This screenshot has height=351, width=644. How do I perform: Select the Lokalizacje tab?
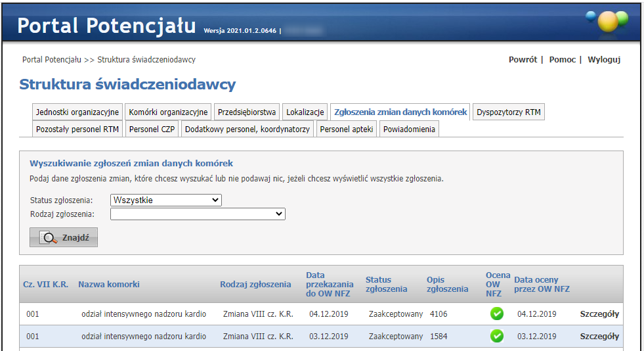click(x=305, y=112)
